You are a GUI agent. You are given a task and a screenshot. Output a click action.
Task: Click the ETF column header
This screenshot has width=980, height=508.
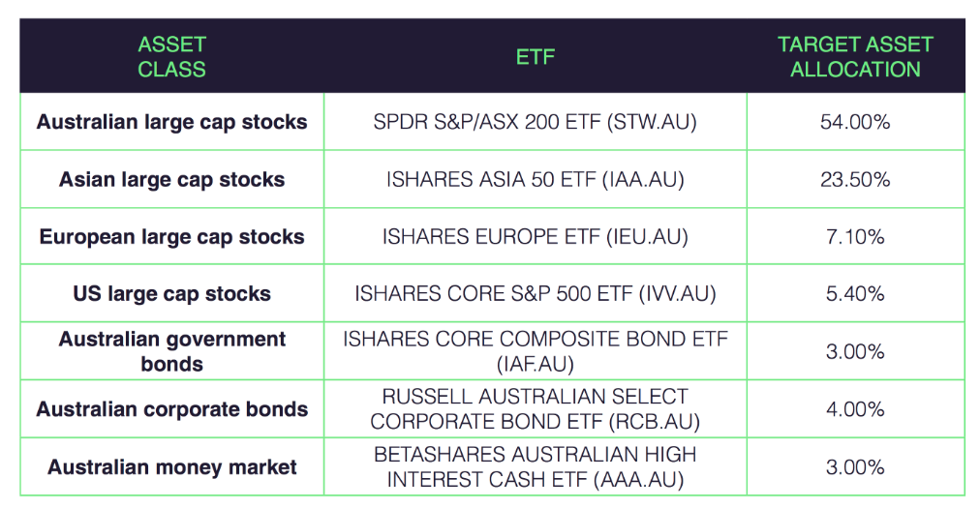coord(535,57)
